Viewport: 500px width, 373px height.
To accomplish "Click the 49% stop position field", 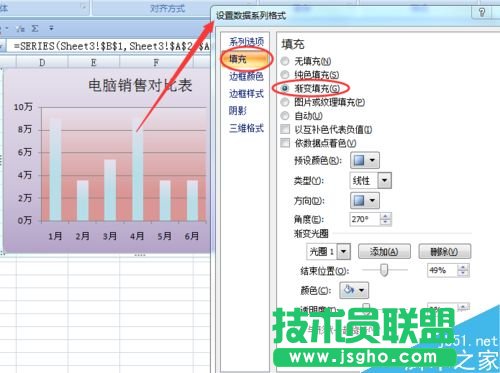I will (443, 270).
